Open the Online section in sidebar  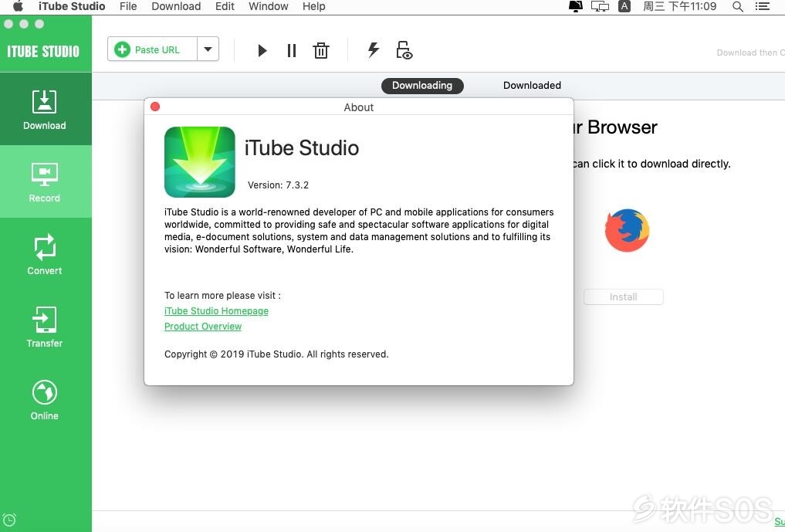click(x=45, y=400)
